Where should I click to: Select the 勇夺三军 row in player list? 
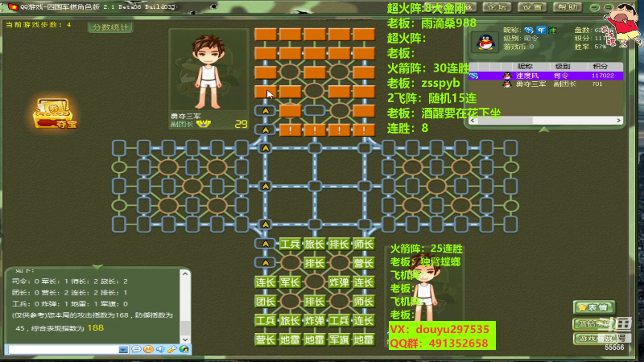coord(546,84)
